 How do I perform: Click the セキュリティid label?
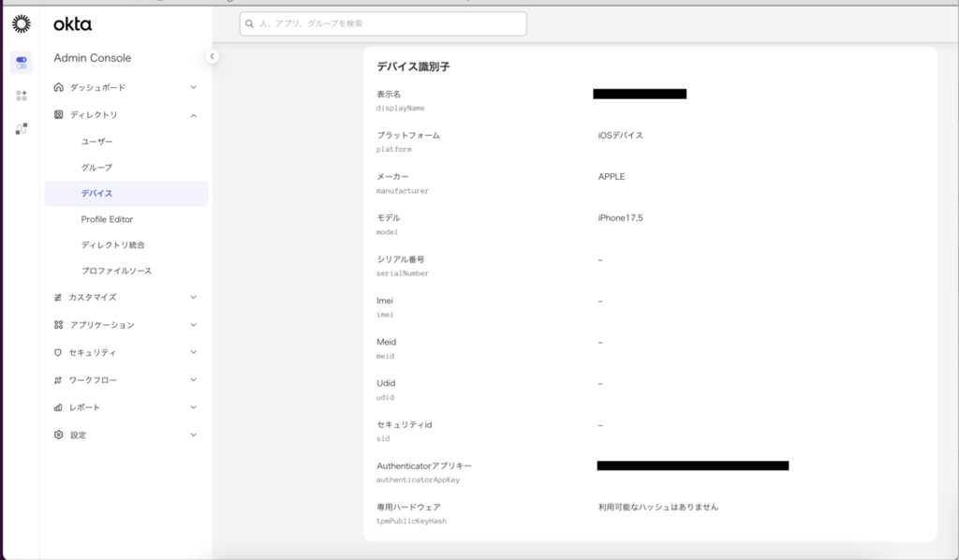[x=404, y=424]
